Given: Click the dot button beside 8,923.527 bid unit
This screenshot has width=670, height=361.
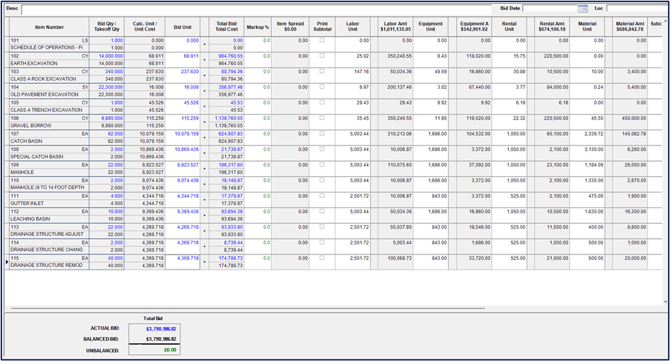Looking at the screenshot, I should click(204, 169).
